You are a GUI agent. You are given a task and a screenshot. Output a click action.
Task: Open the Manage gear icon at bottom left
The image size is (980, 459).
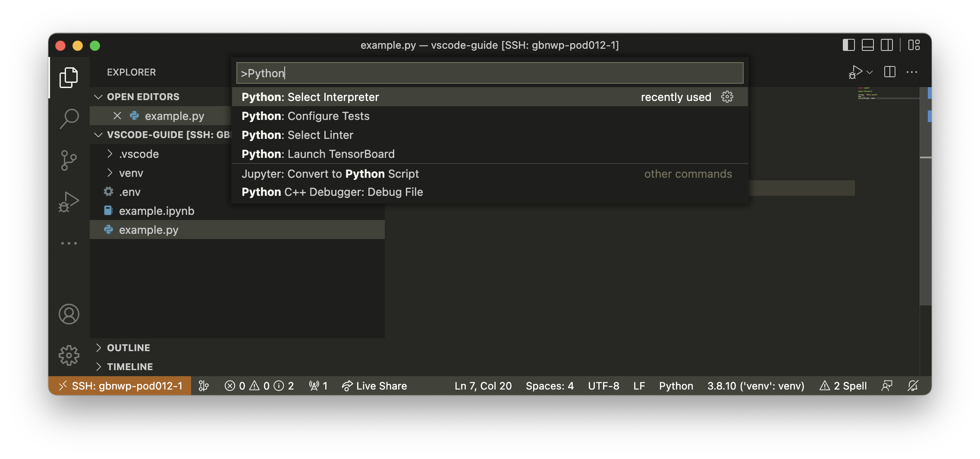[x=69, y=355]
